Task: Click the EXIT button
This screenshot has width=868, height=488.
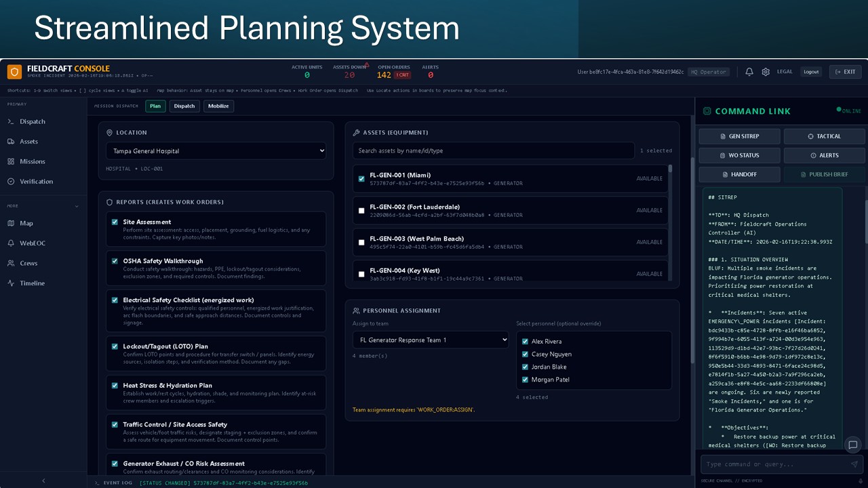Action: click(x=845, y=72)
